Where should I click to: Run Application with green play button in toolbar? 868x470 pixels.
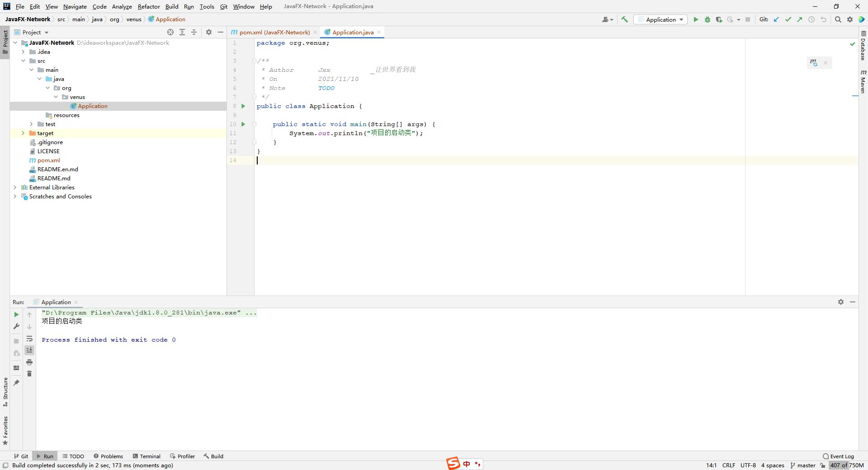[x=696, y=19]
